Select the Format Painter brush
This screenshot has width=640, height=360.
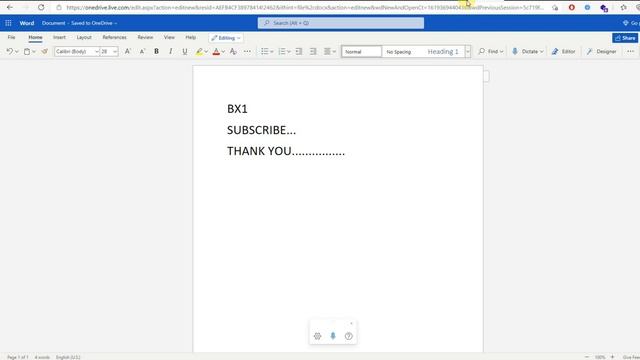pyautogui.click(x=44, y=51)
